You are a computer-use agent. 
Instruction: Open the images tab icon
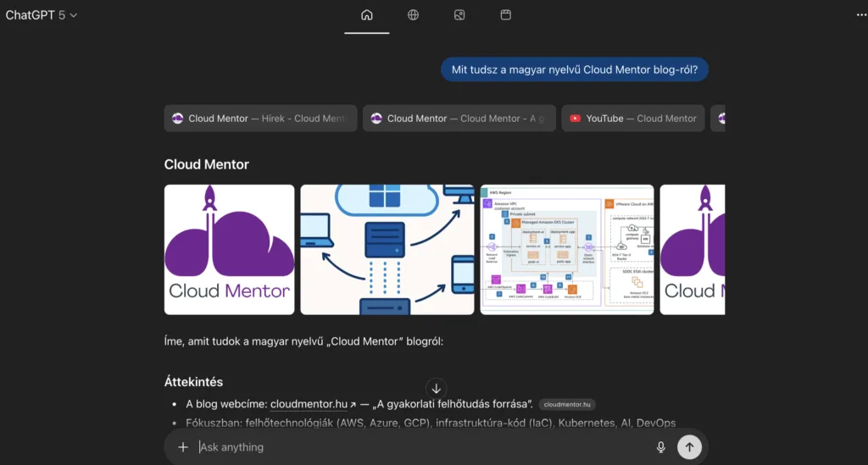tap(459, 15)
